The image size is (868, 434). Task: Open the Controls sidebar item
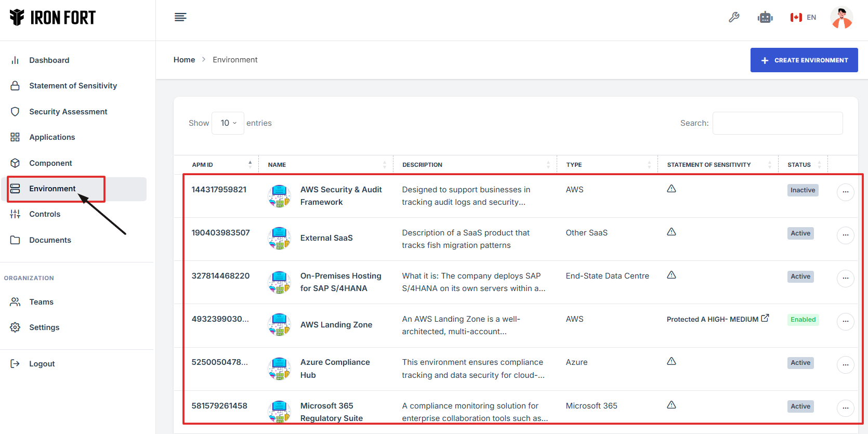(45, 214)
